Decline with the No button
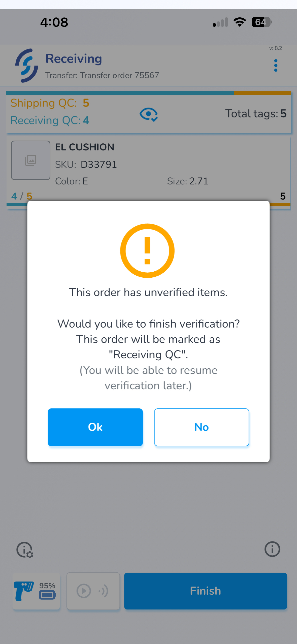The height and width of the screenshot is (644, 297). [202, 427]
